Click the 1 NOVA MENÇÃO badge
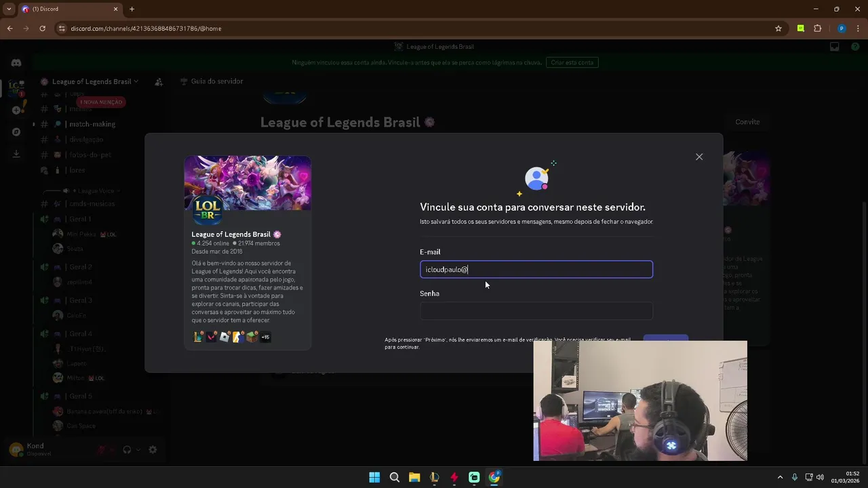This screenshot has height=488, width=868. point(102,102)
